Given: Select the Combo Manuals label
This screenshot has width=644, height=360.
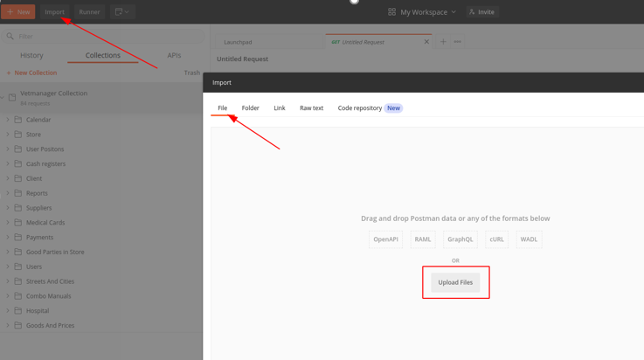Looking at the screenshot, I should (48, 296).
